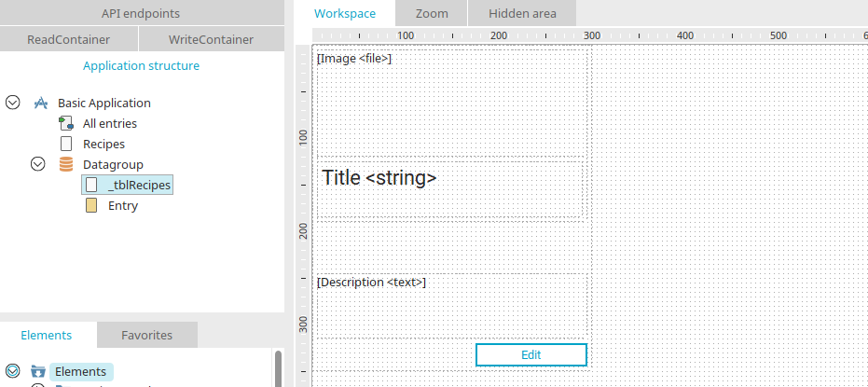Open the API endpoints panel
This screenshot has width=868, height=387.
click(141, 13)
